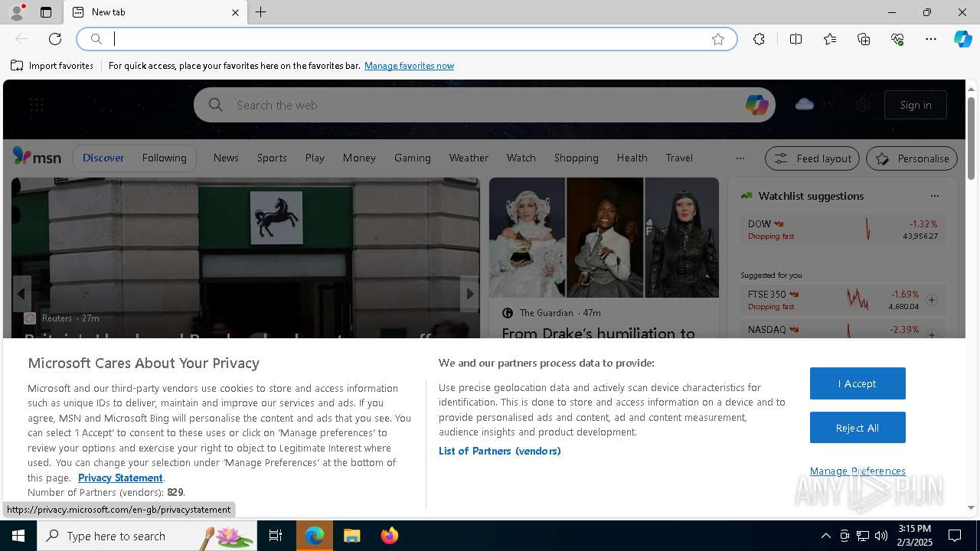This screenshot has height=551, width=980.
Task: Open a new tab with plus button
Action: pos(261,12)
